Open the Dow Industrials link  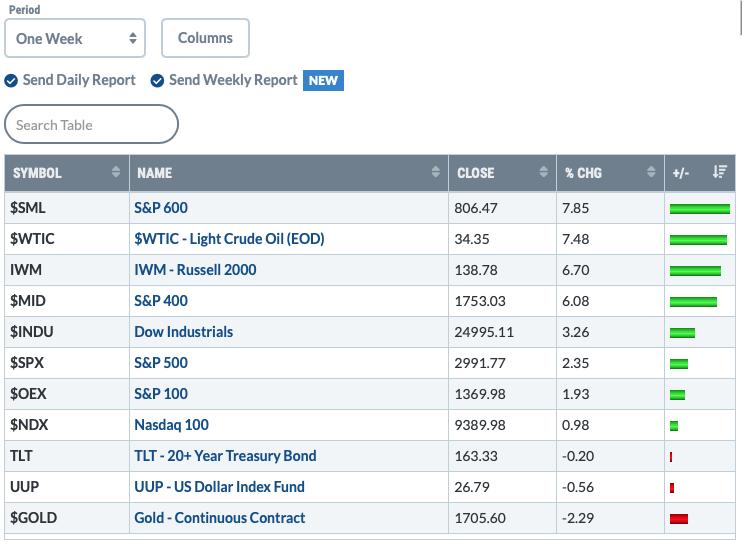point(184,332)
